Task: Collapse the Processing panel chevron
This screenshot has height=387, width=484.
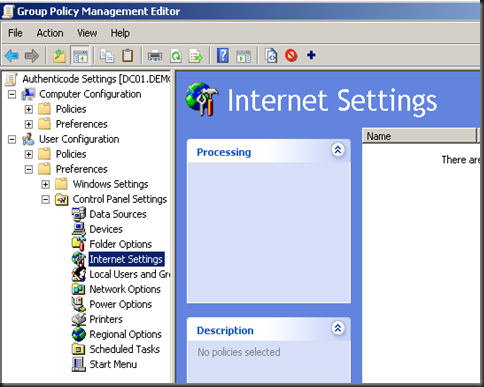Action: 338,150
